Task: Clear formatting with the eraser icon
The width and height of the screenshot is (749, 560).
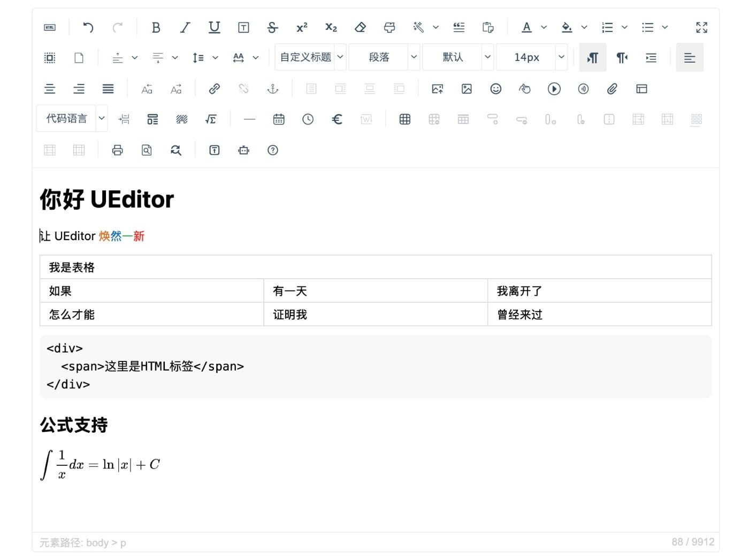Action: 360,27
